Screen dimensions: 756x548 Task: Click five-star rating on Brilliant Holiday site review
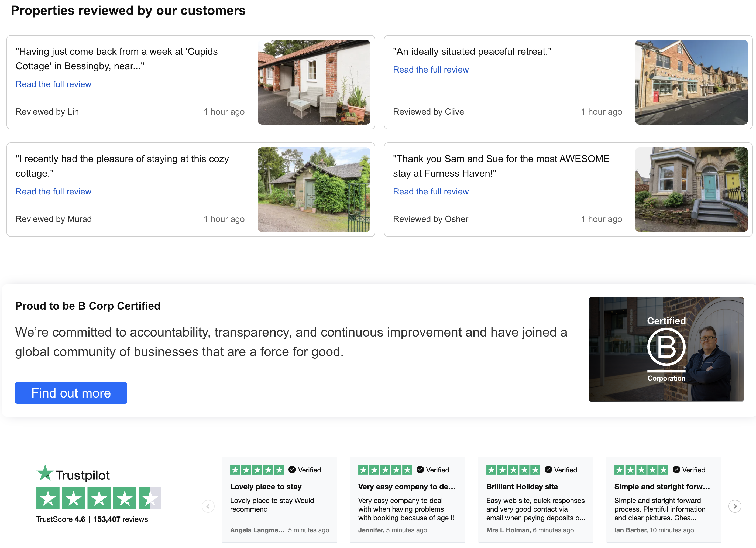[x=513, y=470]
